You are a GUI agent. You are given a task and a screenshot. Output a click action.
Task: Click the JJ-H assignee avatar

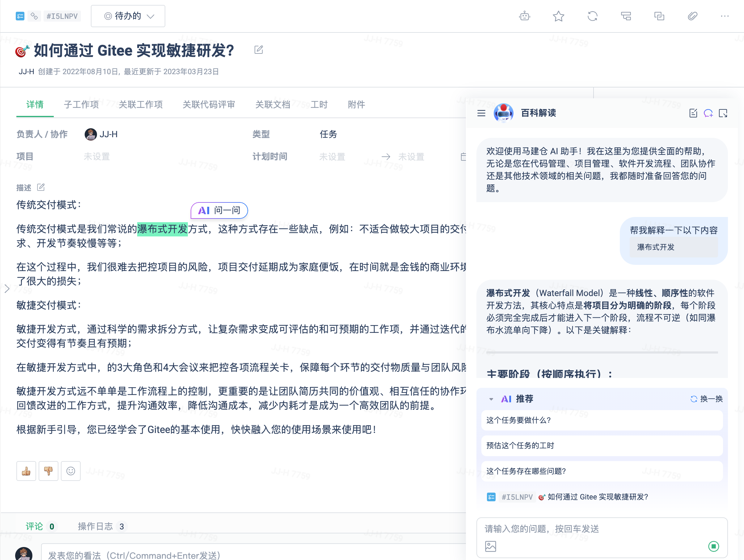coord(91,134)
